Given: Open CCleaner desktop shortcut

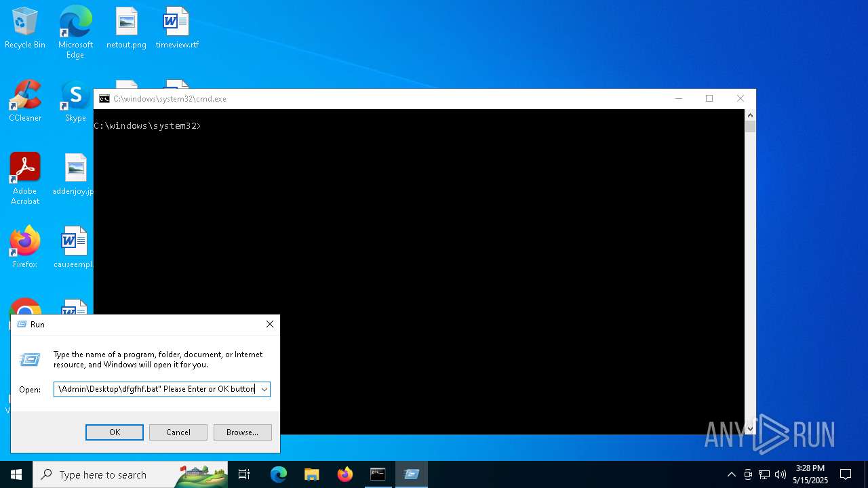Looking at the screenshot, I should pyautogui.click(x=25, y=101).
